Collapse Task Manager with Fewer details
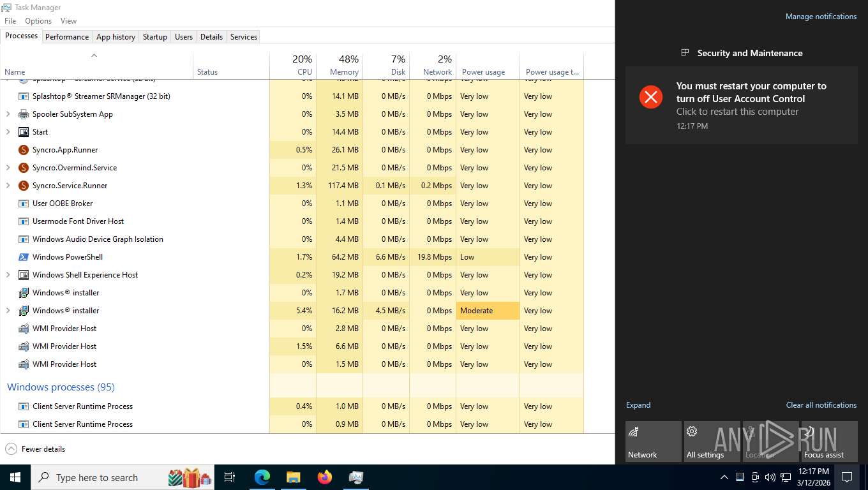Screen dimensions: 868x490 click(35, 449)
